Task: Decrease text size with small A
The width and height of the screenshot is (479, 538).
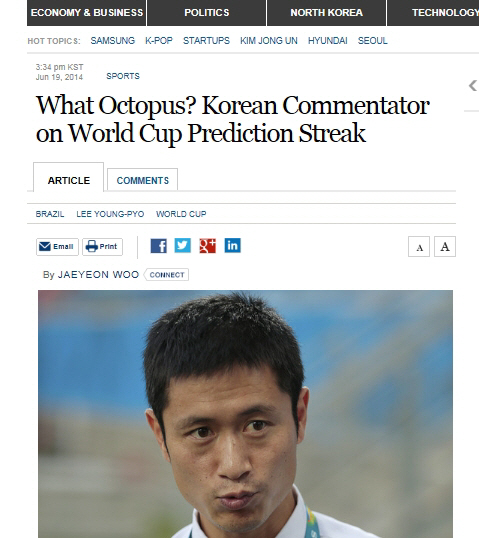Action: tap(419, 247)
